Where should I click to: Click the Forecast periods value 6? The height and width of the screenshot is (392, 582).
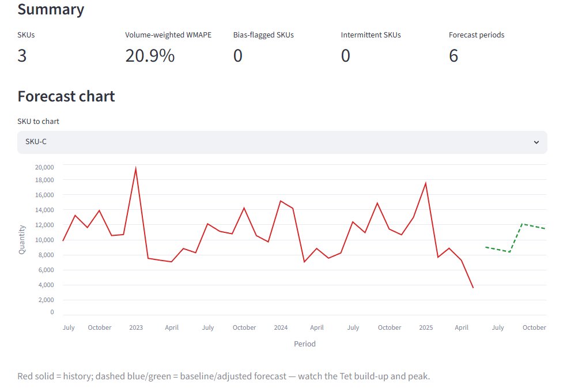[453, 56]
